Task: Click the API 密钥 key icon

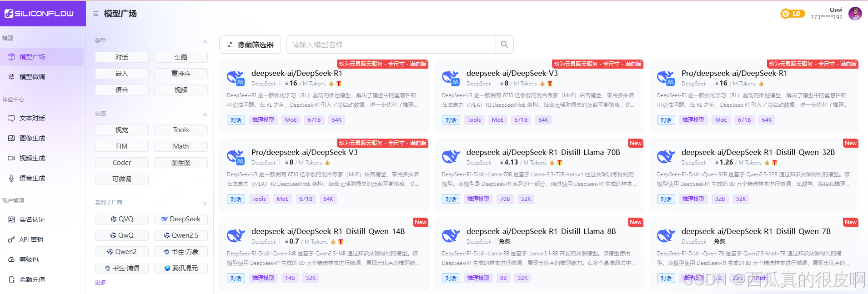Action: [x=11, y=239]
